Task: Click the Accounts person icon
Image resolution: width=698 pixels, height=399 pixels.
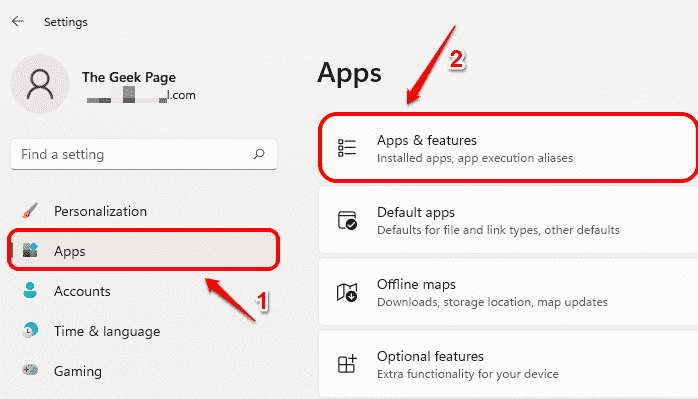Action: point(30,290)
